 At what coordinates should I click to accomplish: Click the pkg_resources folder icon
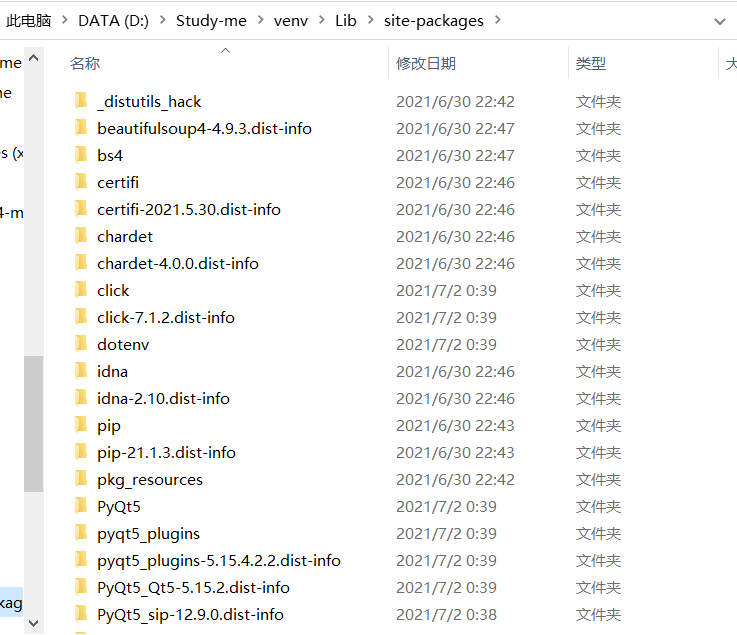tap(81, 479)
